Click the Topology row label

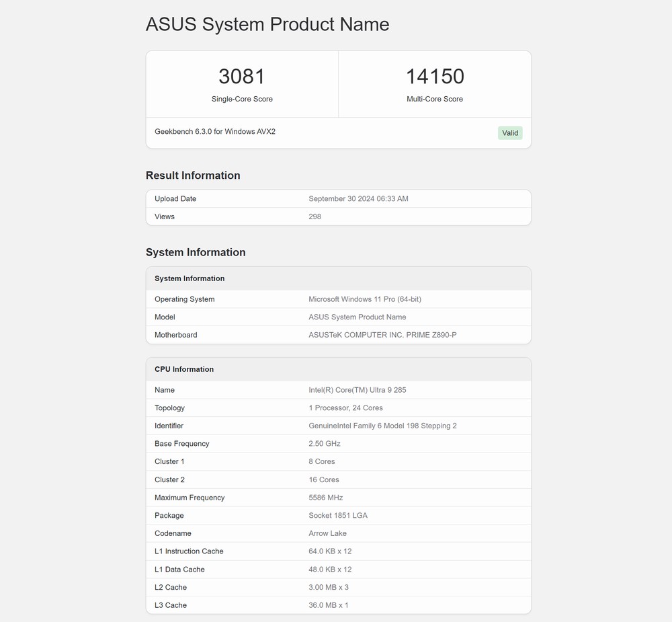click(x=170, y=408)
